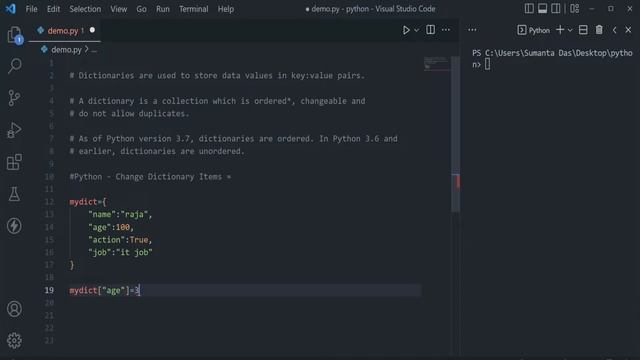Click comment '#Python - Change Dictionary Items'

tap(150, 177)
